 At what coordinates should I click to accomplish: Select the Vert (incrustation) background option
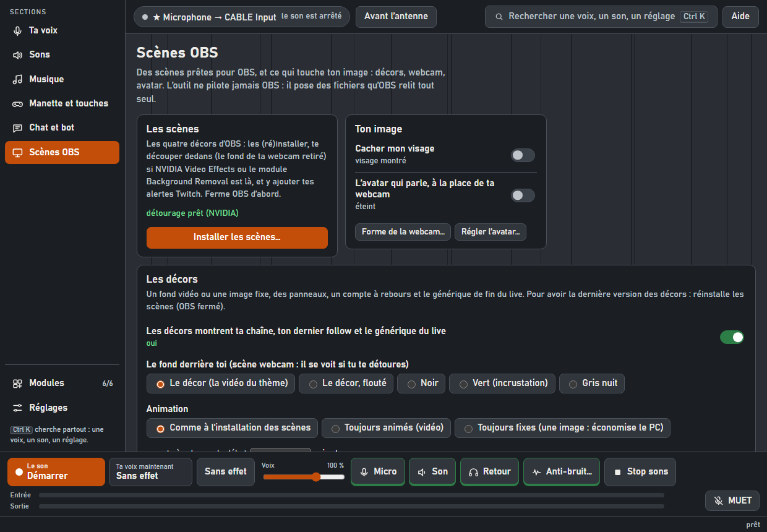tap(502, 384)
